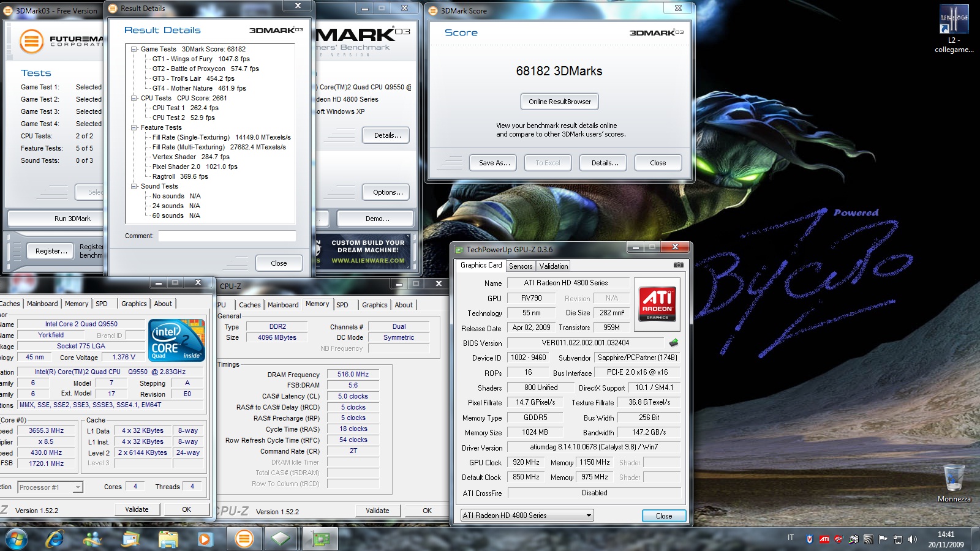Switch to GPU-Z taskbar button
Screen dimensions: 980x551
(x=321, y=539)
